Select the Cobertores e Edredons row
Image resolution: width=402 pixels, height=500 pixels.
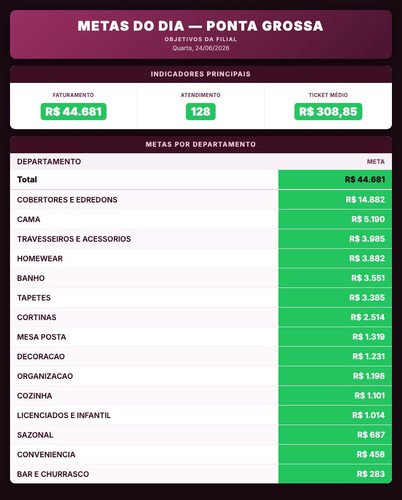pos(201,200)
